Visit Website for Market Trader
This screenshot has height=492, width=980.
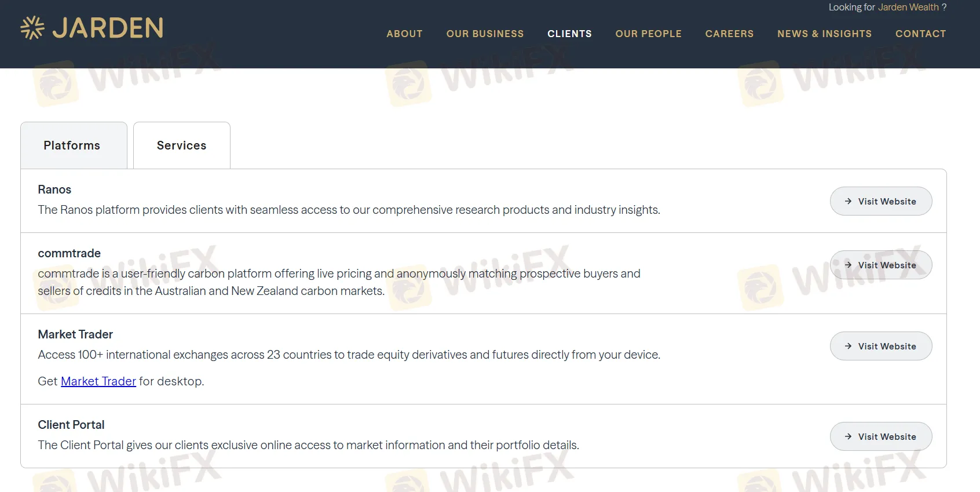point(881,346)
